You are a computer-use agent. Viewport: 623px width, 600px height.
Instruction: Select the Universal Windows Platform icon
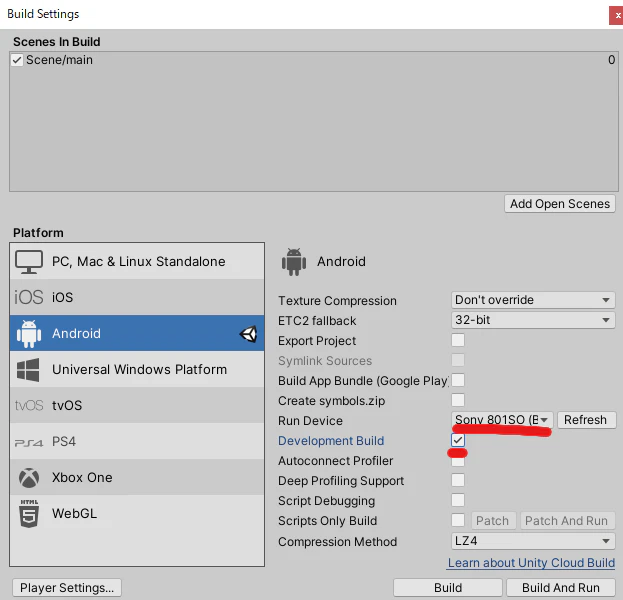28,370
